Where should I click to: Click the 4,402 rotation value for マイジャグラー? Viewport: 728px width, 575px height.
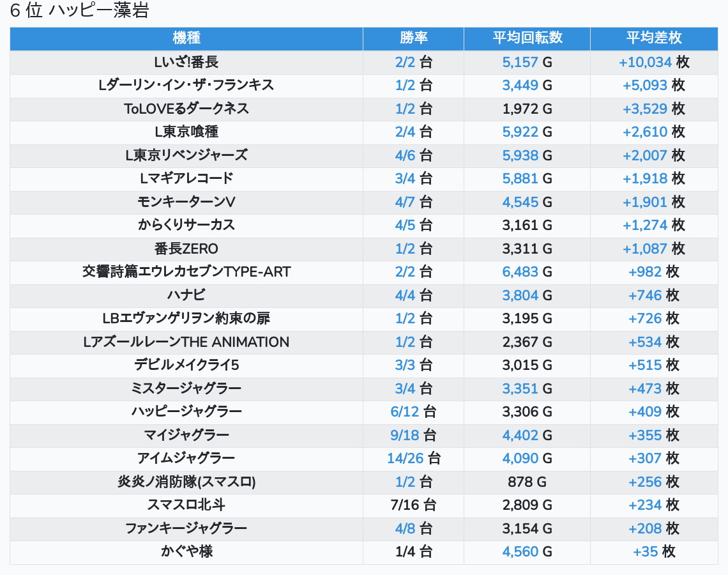520,435
